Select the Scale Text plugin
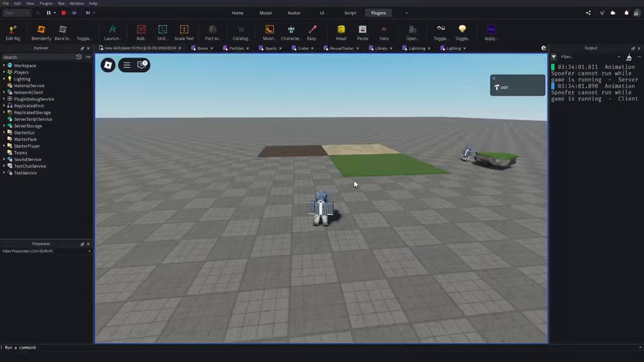This screenshot has height=362, width=644. click(184, 32)
